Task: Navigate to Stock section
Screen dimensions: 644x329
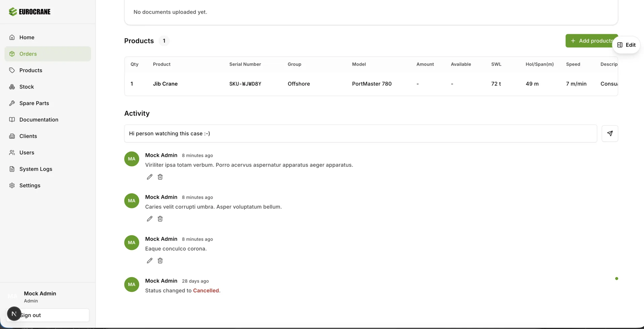Action: coord(26,87)
